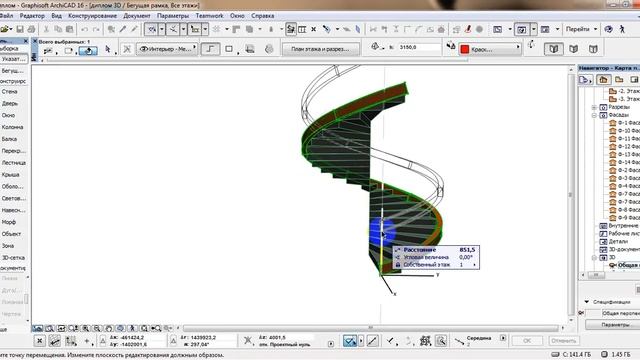Toggle the blue checkmark snap button in bottom bar
Viewport: 640px width, 360px height.
(x=350, y=341)
